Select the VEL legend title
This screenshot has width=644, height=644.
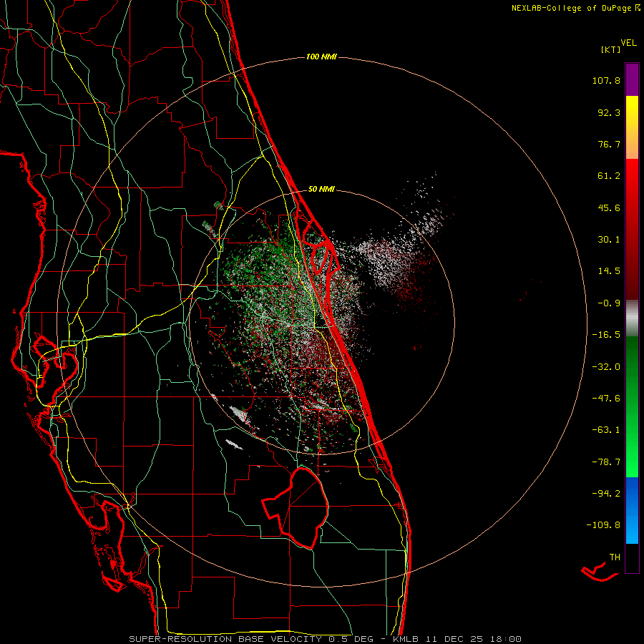628,43
